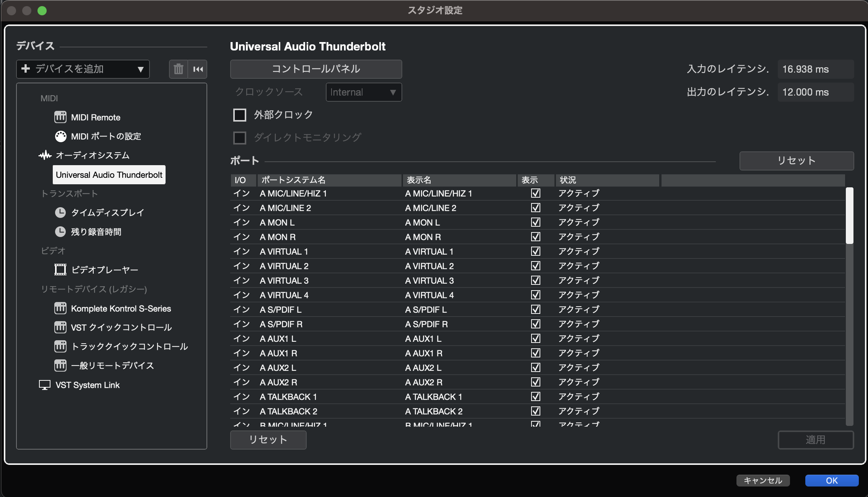Click the video player film icon
The height and width of the screenshot is (497, 868).
(60, 270)
